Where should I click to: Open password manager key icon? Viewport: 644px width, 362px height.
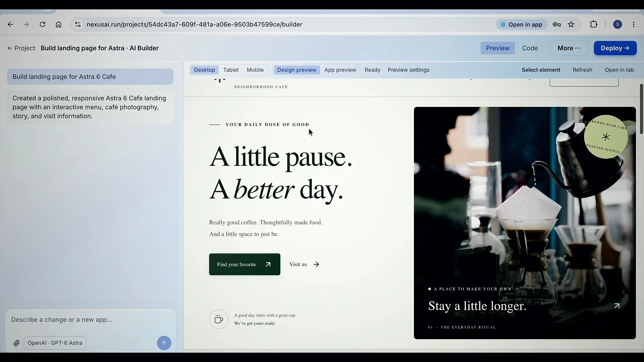tap(557, 24)
